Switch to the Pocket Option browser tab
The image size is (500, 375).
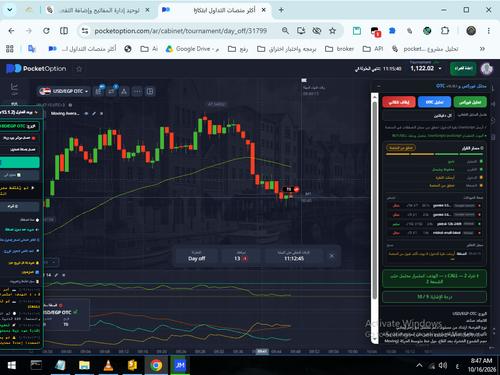click(214, 10)
